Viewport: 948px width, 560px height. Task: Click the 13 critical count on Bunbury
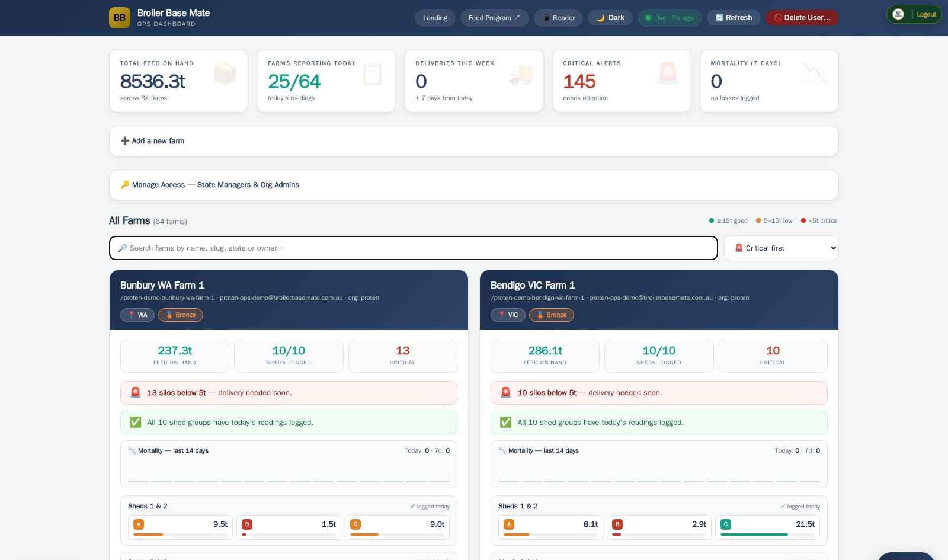click(x=403, y=350)
